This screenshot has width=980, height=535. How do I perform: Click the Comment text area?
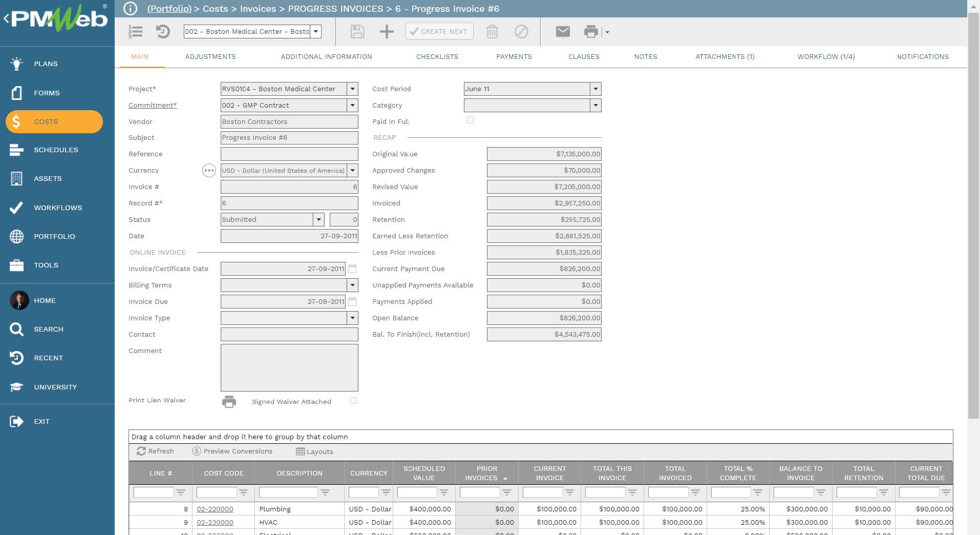[289, 367]
